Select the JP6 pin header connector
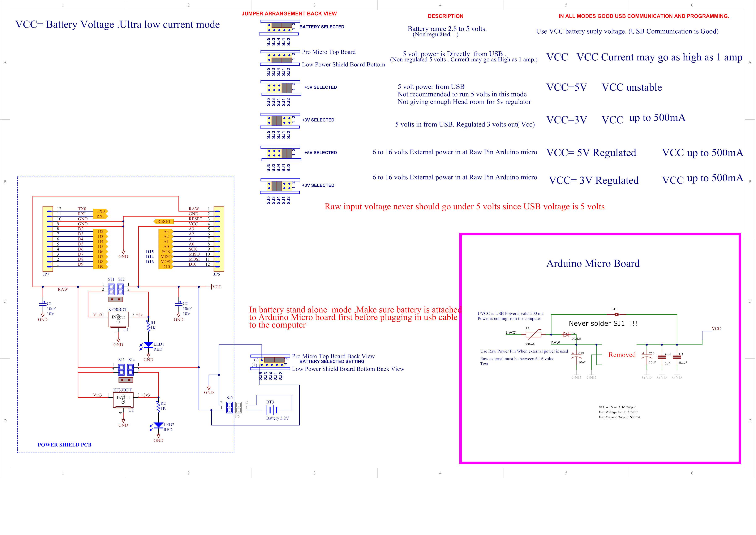This screenshot has height=535, width=756. pyautogui.click(x=219, y=239)
